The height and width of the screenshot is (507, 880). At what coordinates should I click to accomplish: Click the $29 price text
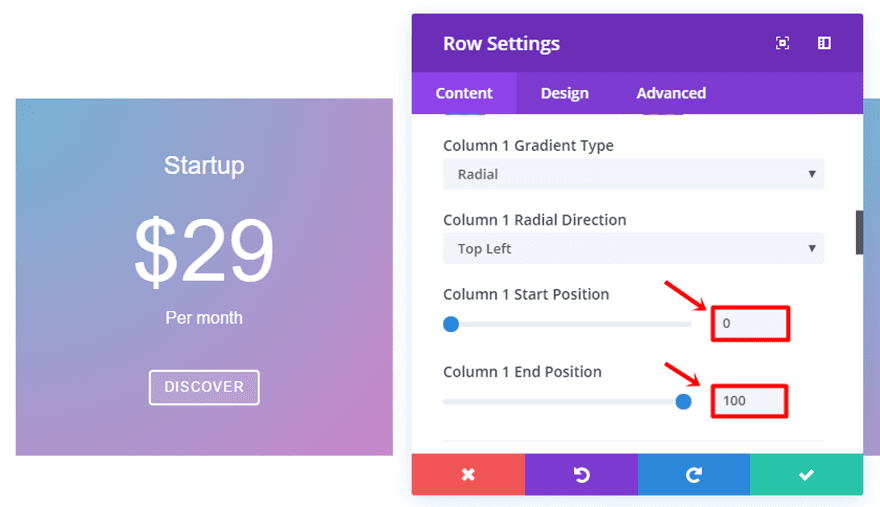click(x=204, y=250)
